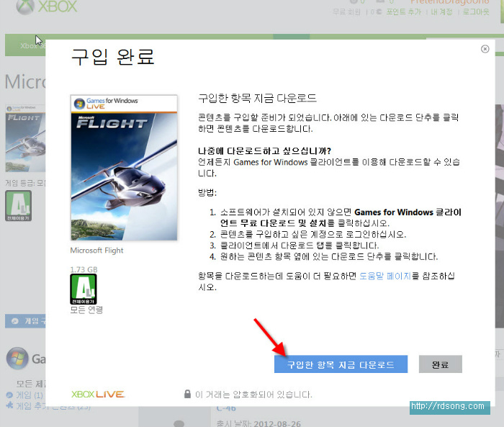Click the Xbox Live logo in dialog footer

point(98,394)
